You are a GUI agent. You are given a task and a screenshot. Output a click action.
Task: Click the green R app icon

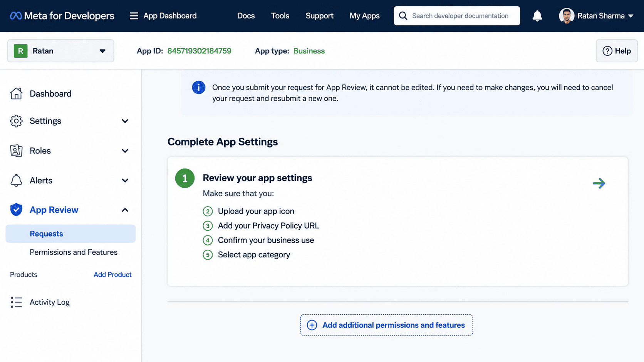[x=21, y=51]
